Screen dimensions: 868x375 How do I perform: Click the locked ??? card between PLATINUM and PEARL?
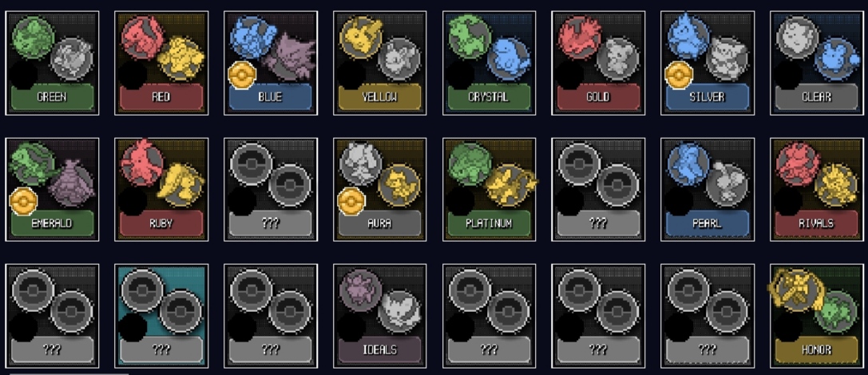pyautogui.click(x=598, y=189)
